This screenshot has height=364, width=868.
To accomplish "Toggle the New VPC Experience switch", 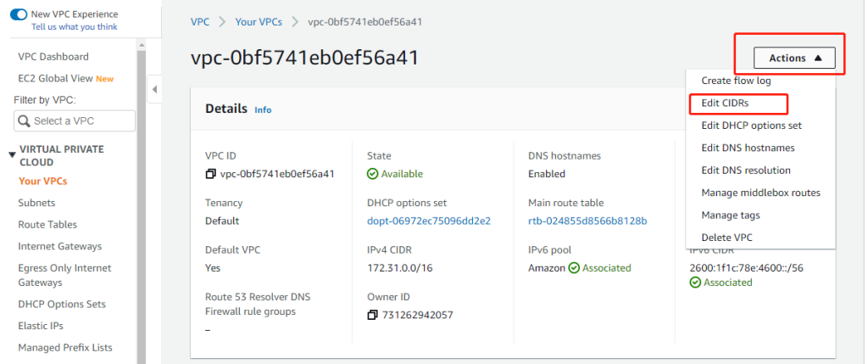I will tap(18, 14).
